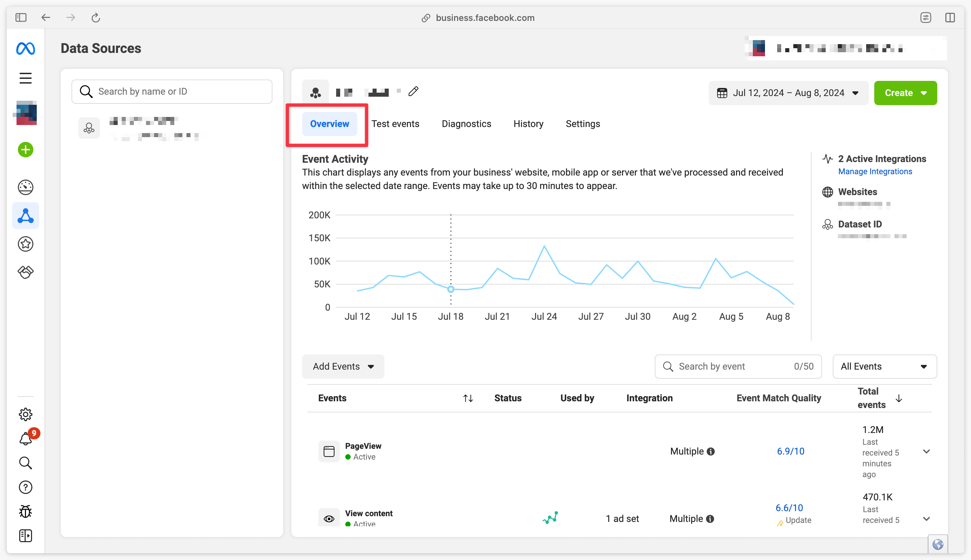Click browser split view icon
The width and height of the screenshot is (971, 560).
(x=950, y=18)
